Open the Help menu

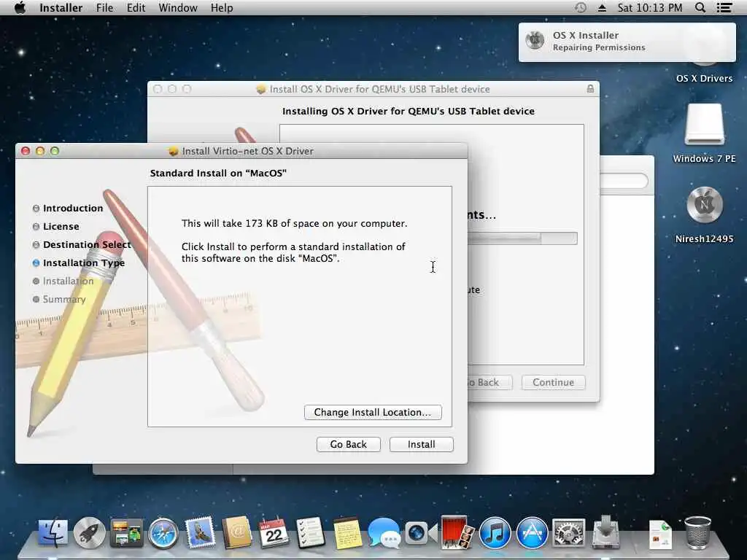[222, 7]
